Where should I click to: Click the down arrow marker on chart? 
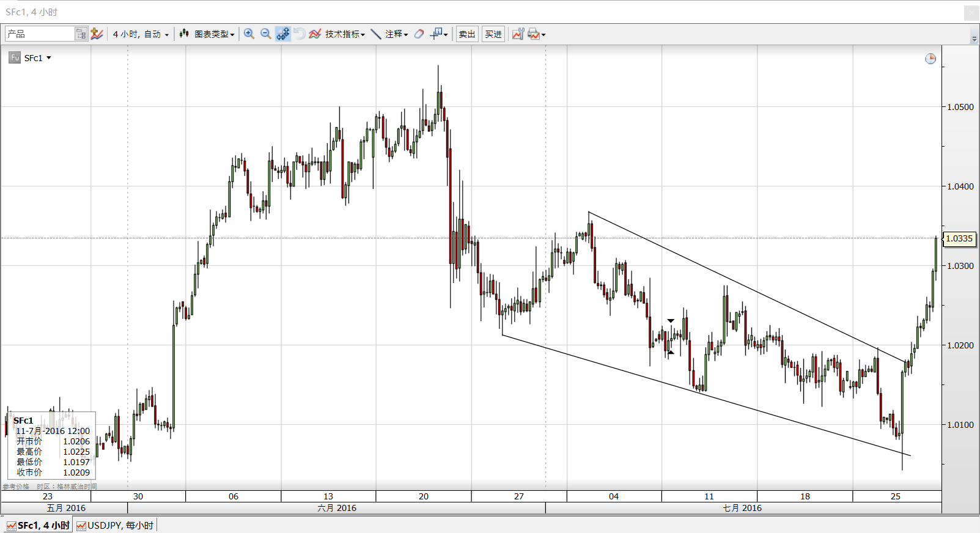(671, 321)
